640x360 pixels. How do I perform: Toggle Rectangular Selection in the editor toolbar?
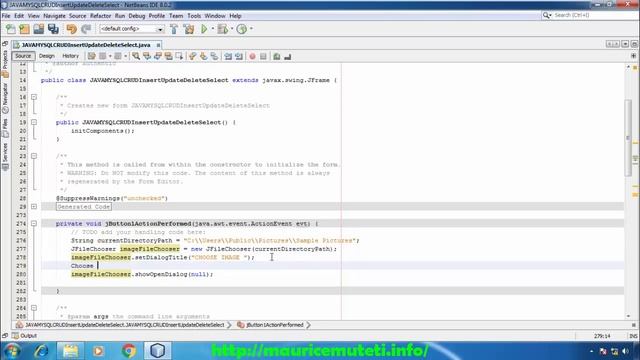pyautogui.click(x=179, y=56)
